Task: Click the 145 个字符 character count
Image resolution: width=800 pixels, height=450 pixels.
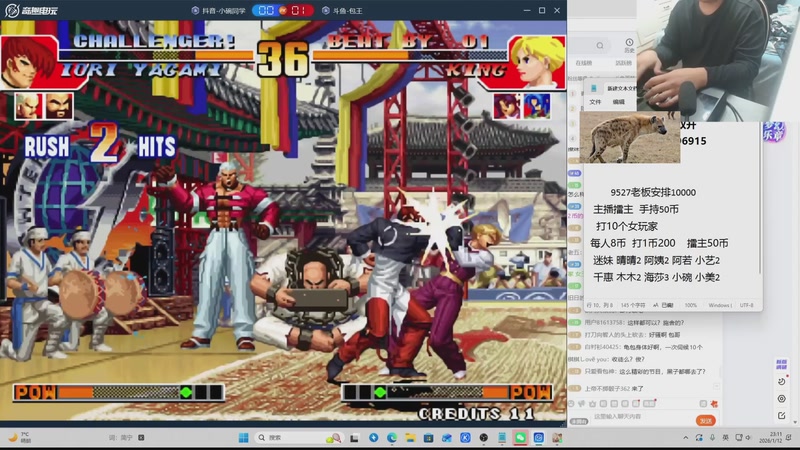Action: [633, 305]
